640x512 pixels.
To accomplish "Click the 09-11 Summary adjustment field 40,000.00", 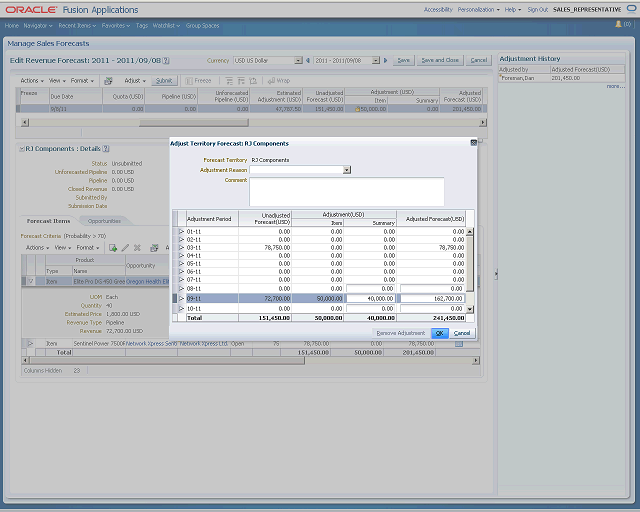I will coord(371,298).
